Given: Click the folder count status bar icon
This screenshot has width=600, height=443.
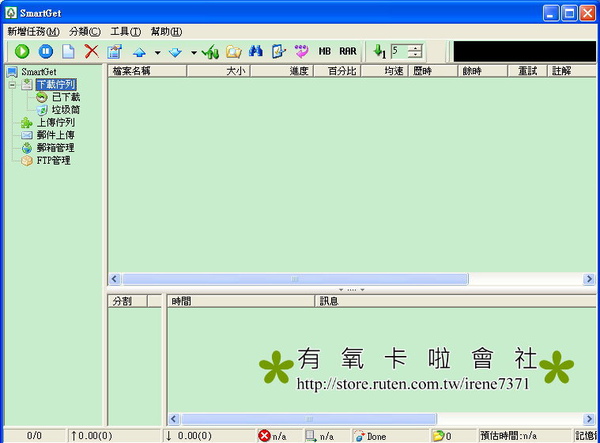Looking at the screenshot, I should click(x=438, y=436).
